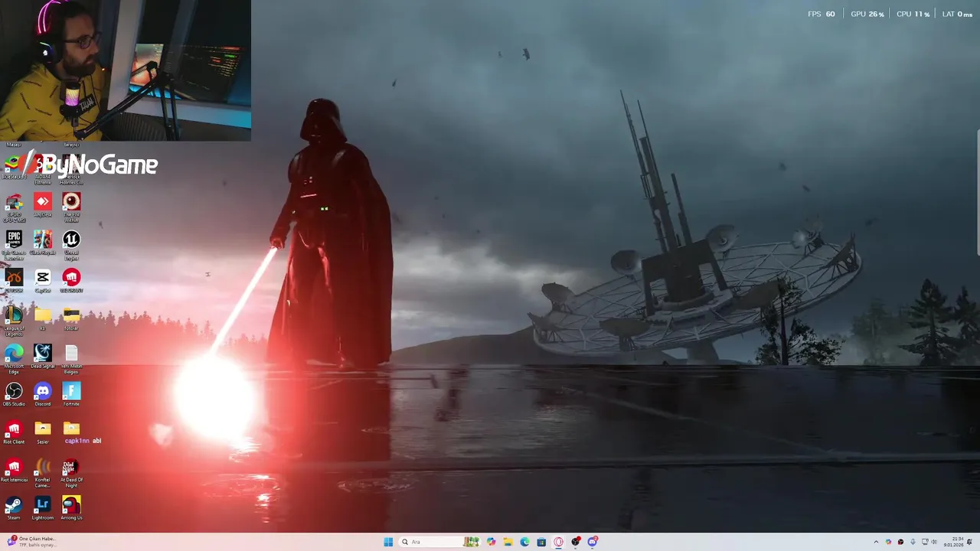Launch OBS Studio from the desktop
Screen dimensions: 980x551
14,393
